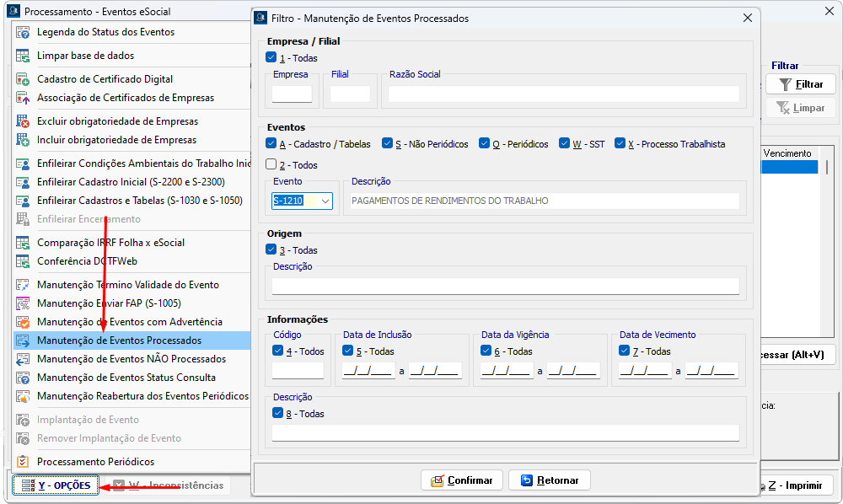Image resolution: width=843 pixels, height=504 pixels.
Task: Open the Y - OPÇÕES menu button
Action: click(x=56, y=485)
